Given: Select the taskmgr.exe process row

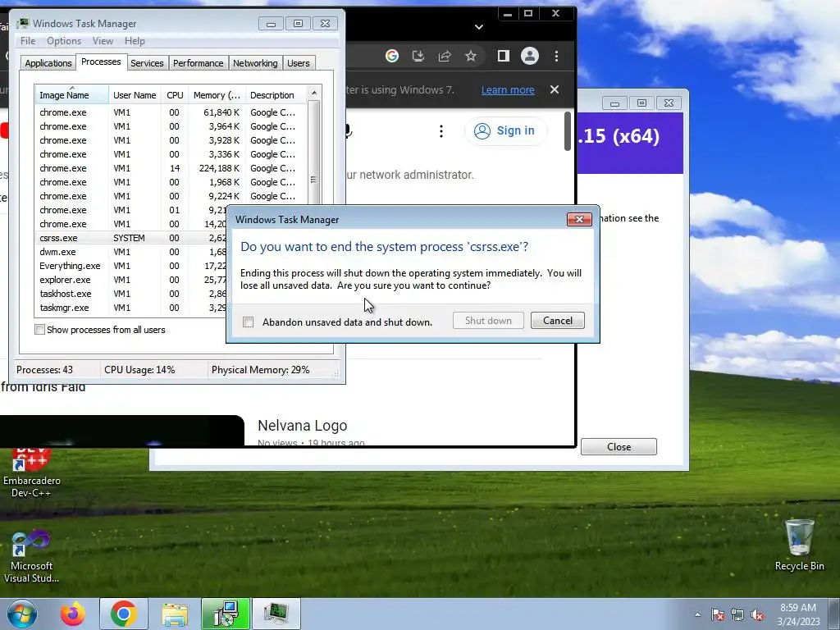Looking at the screenshot, I should pos(131,308).
